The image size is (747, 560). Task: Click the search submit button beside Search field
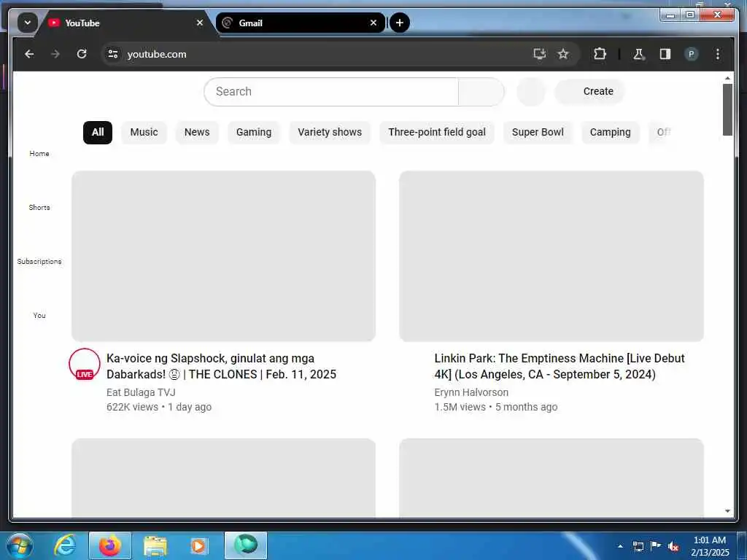click(481, 91)
